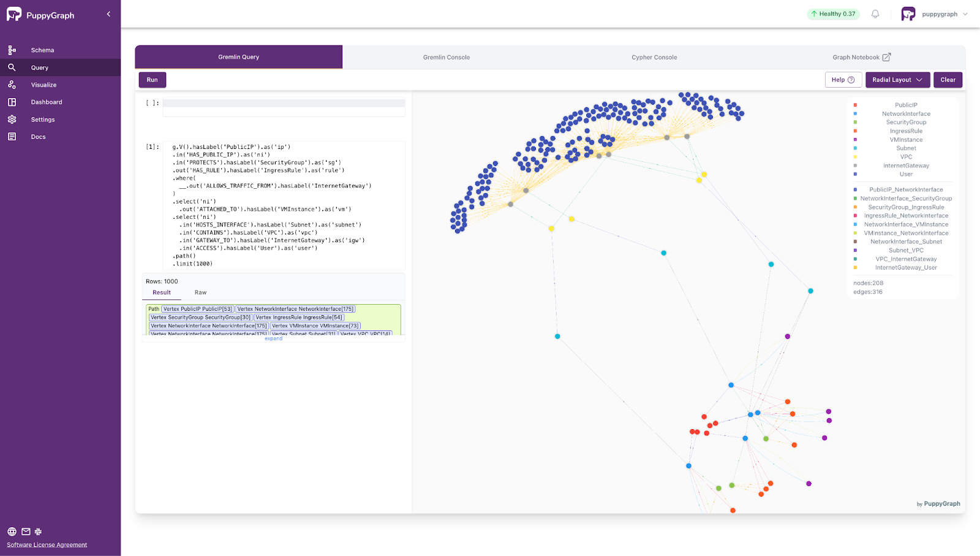The height and width of the screenshot is (556, 980).
Task: Click the Schema sidebar icon
Action: (x=12, y=50)
